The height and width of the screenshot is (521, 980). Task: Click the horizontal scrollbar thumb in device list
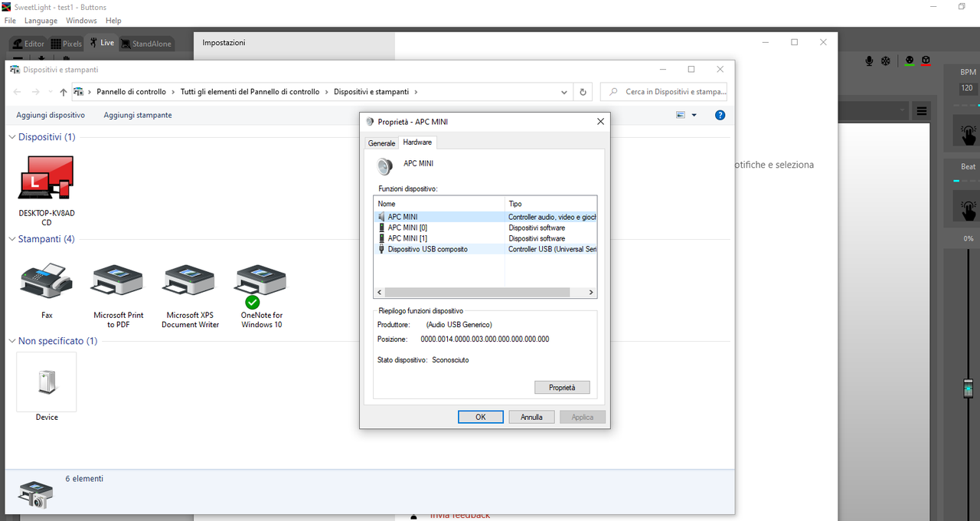(x=478, y=293)
